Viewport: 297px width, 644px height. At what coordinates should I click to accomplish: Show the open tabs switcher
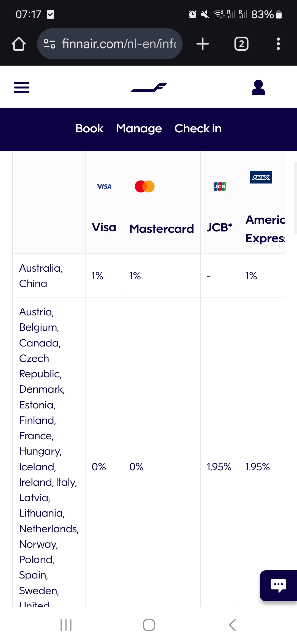click(x=241, y=44)
